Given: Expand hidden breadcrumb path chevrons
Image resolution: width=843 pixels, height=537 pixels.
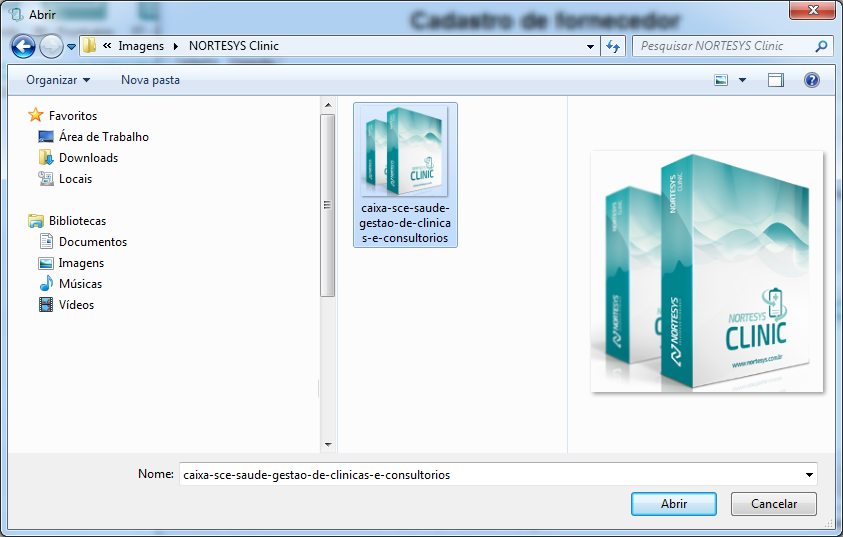Looking at the screenshot, I should pyautogui.click(x=107, y=46).
